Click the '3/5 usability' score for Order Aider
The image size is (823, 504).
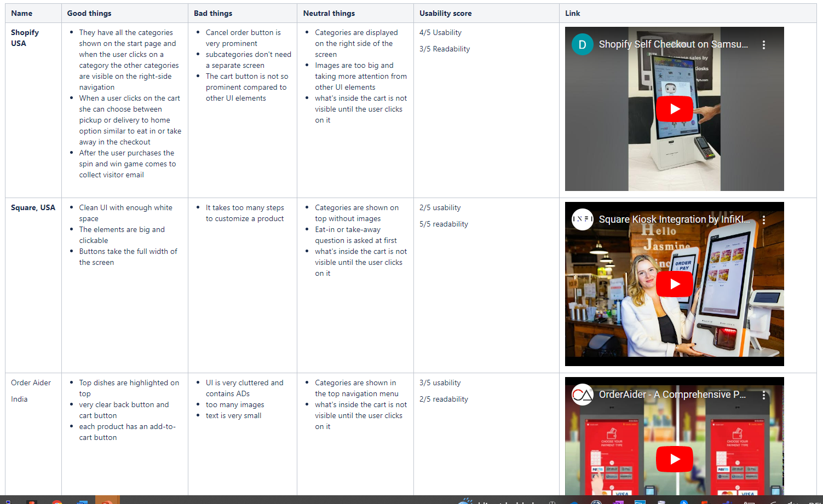click(440, 383)
